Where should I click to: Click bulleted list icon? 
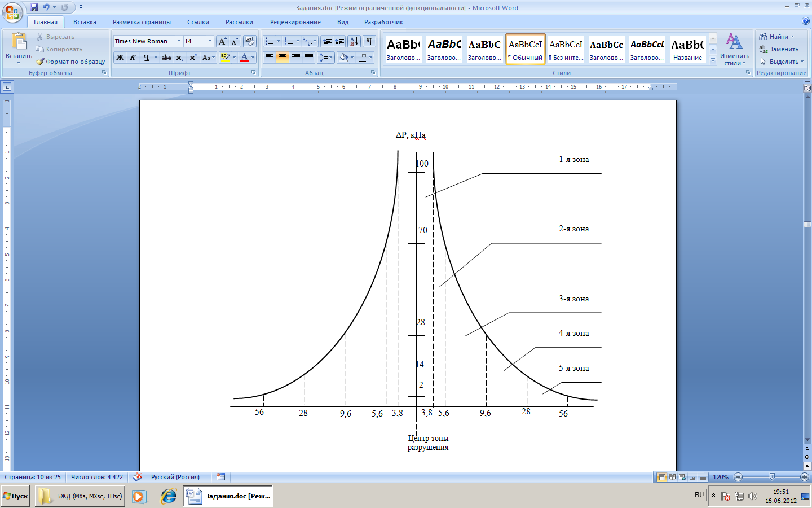coord(270,41)
